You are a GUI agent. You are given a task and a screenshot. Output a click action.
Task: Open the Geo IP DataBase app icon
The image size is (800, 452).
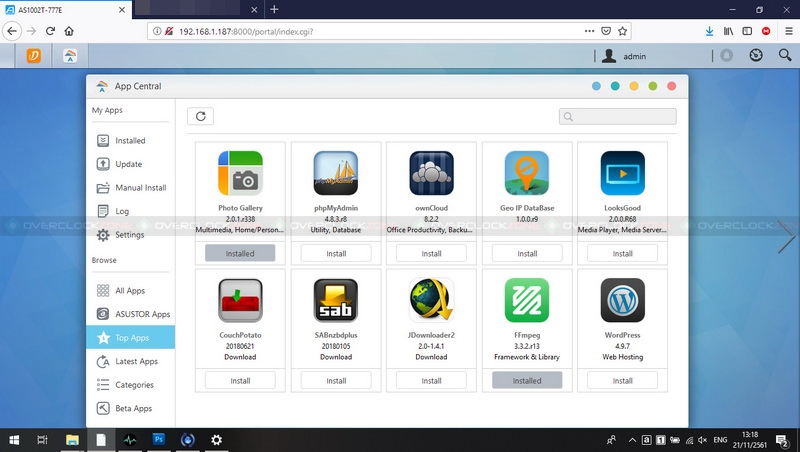point(527,173)
